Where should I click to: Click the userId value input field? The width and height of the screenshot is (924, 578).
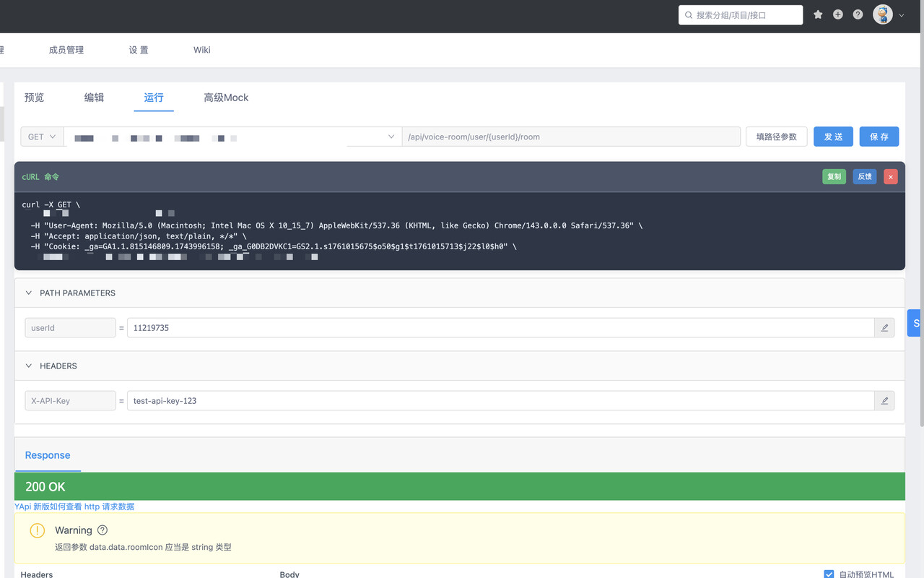click(500, 328)
